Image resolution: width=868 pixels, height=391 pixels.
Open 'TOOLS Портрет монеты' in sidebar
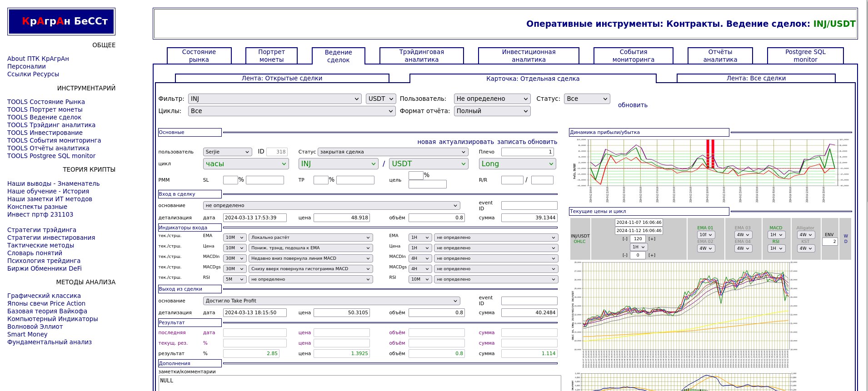click(45, 109)
